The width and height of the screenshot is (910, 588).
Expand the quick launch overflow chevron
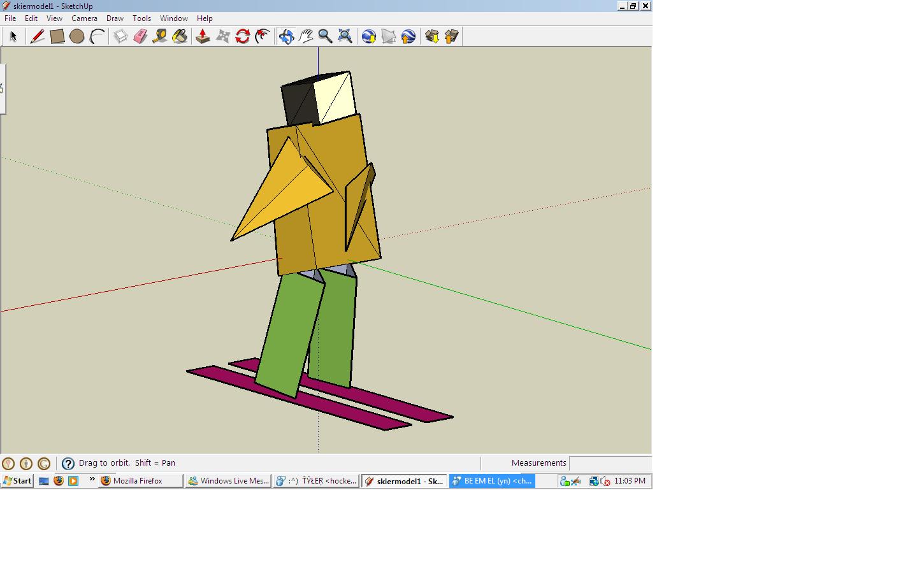pos(92,480)
